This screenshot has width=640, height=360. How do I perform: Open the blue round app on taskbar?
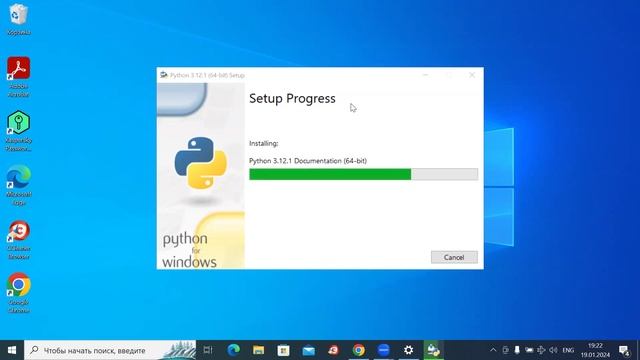384,350
